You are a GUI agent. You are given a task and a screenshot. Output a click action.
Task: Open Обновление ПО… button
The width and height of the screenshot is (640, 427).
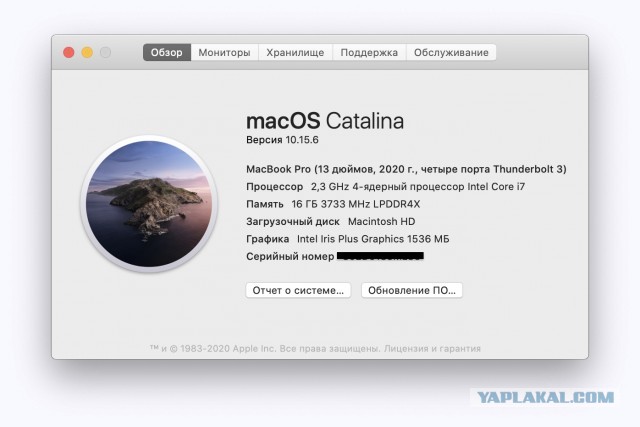point(412,290)
